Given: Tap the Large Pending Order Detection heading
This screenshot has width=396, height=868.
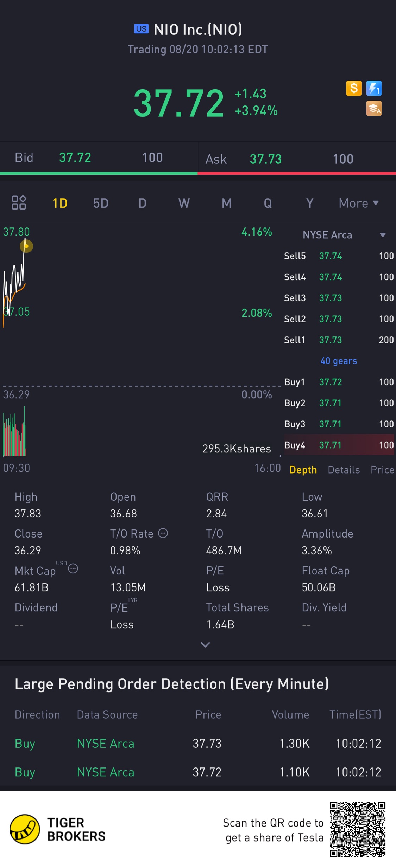Looking at the screenshot, I should point(172,684).
